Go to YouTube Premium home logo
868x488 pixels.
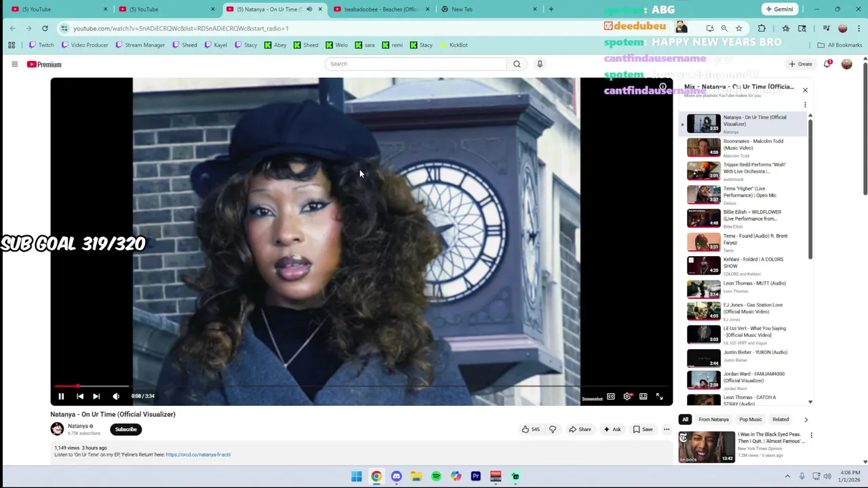[44, 64]
